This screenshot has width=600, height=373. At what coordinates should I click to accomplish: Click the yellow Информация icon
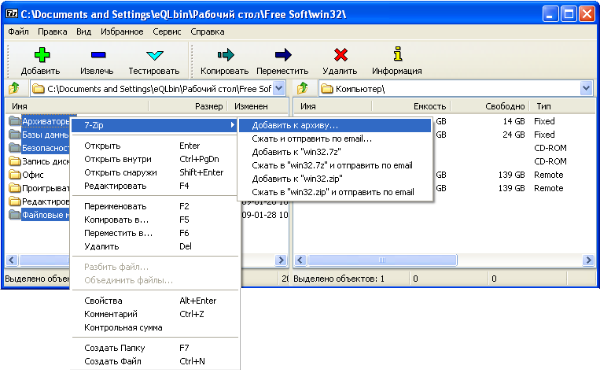[x=398, y=54]
